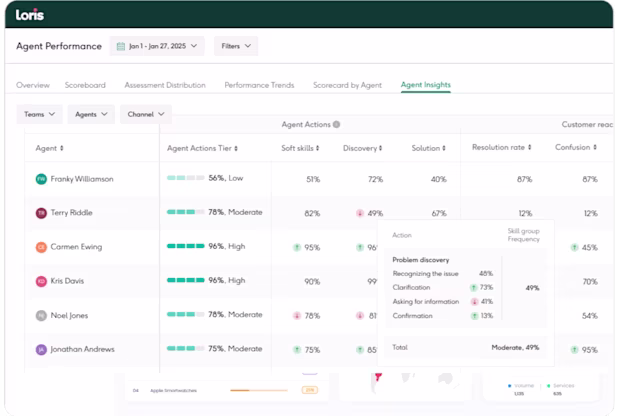Viewport: 624px width, 416px height.
Task: Sort by the Soft skills column header
Action: (x=300, y=148)
